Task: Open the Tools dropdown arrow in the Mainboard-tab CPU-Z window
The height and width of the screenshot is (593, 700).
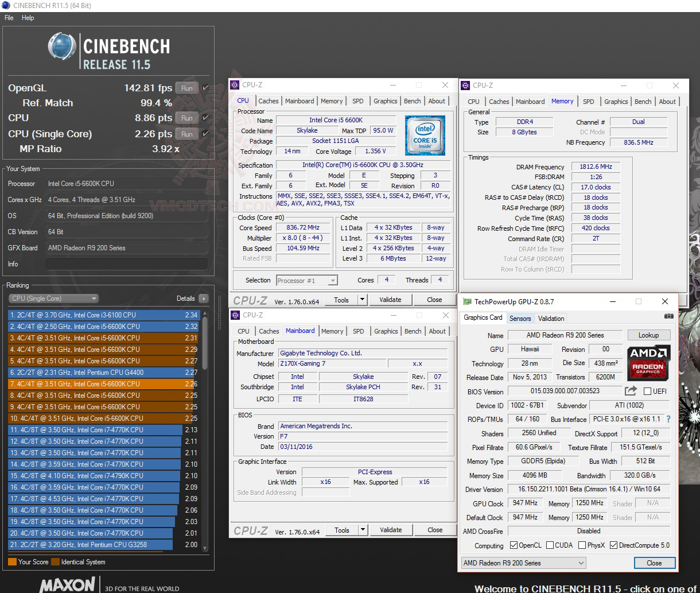Action: click(363, 530)
